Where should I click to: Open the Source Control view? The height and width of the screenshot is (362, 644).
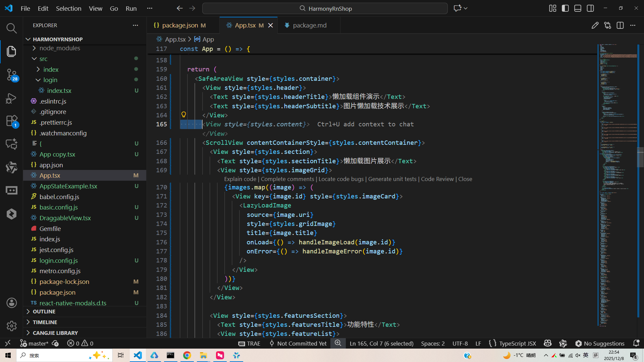(12, 74)
